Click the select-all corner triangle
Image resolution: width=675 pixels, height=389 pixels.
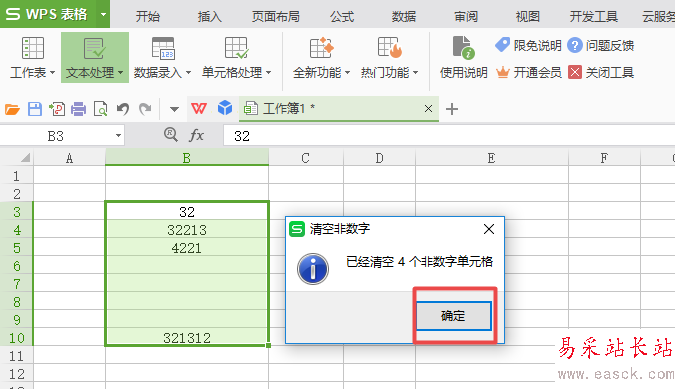25,157
